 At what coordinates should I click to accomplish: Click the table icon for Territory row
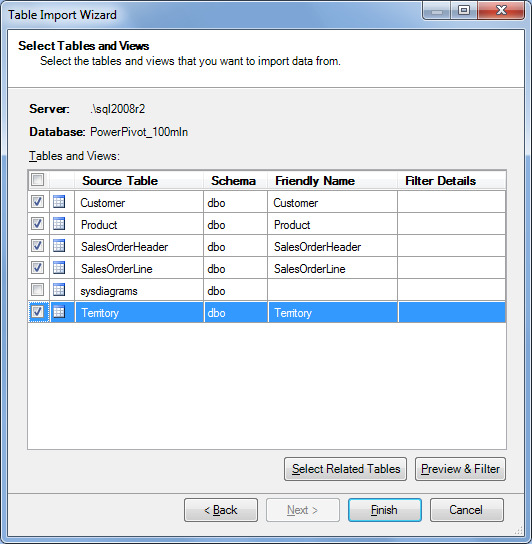pos(59,312)
